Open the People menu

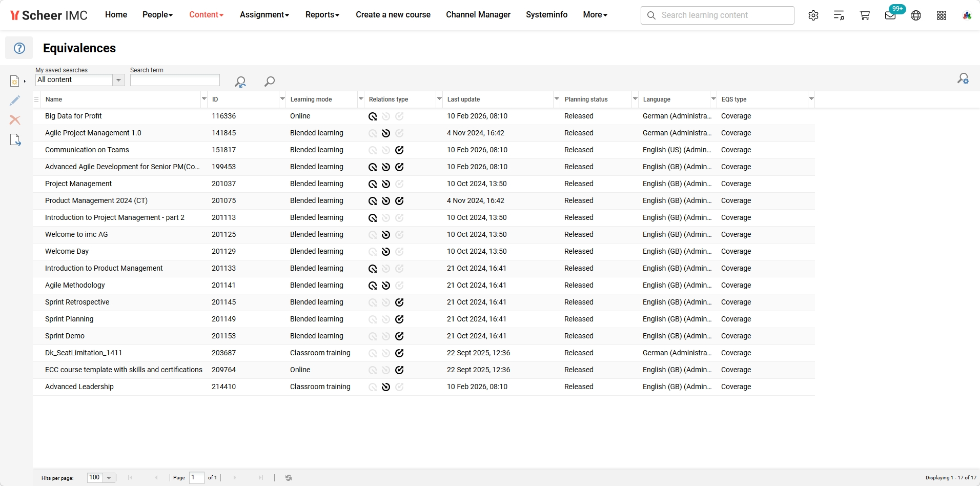pos(157,15)
